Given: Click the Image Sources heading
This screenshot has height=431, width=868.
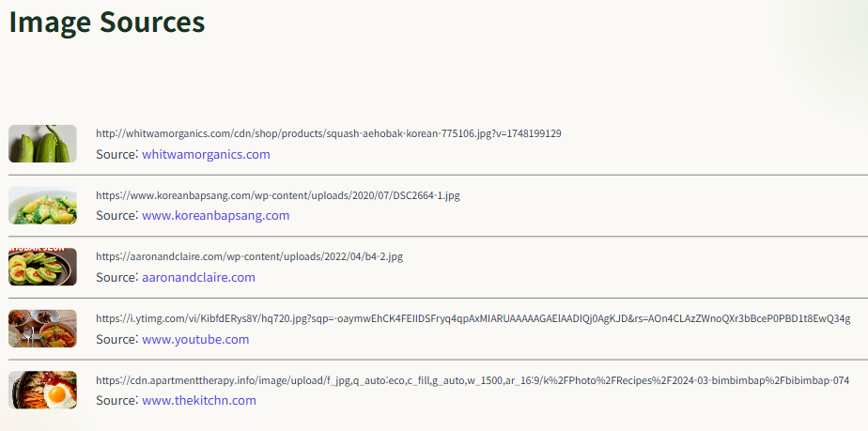Looking at the screenshot, I should click(107, 23).
